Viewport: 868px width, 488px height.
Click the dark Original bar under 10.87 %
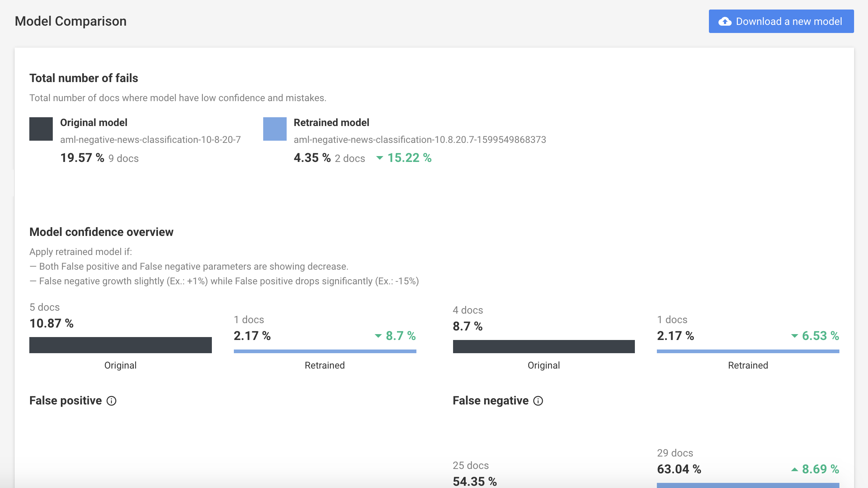(121, 345)
